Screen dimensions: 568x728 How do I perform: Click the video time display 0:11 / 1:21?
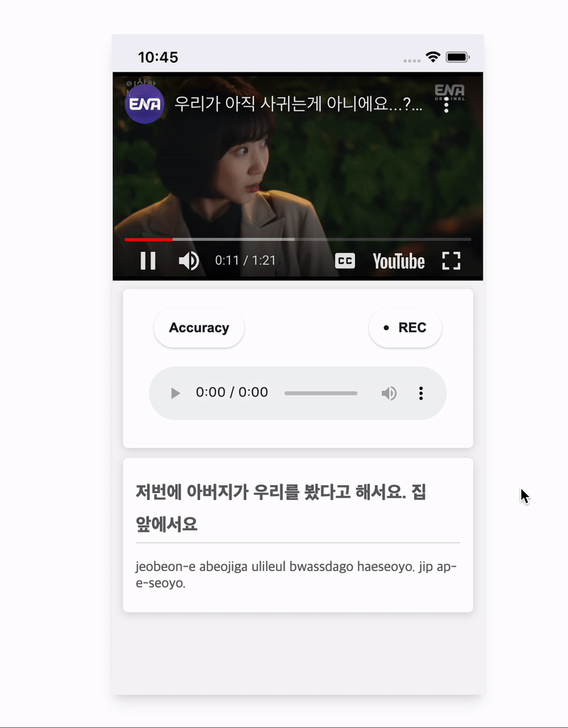click(x=245, y=261)
